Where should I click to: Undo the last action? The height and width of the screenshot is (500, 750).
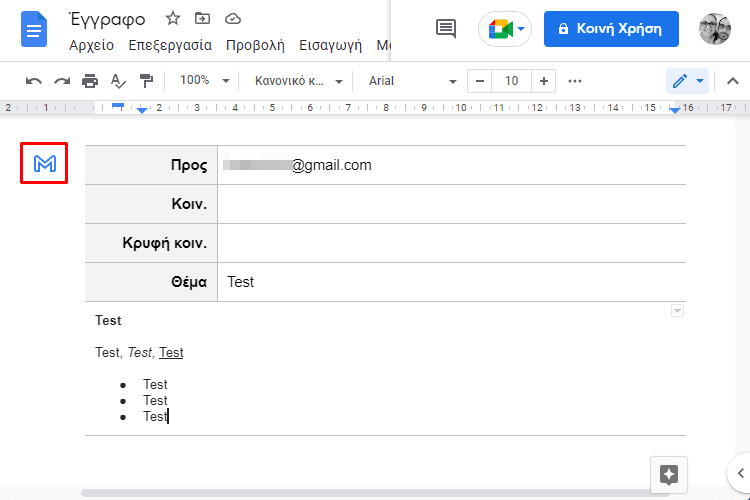pos(33,81)
